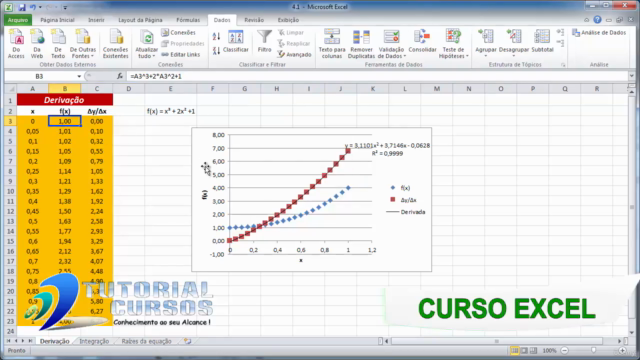Expand the formula bar arrow
640x360 pixels.
pyautogui.click(x=631, y=76)
